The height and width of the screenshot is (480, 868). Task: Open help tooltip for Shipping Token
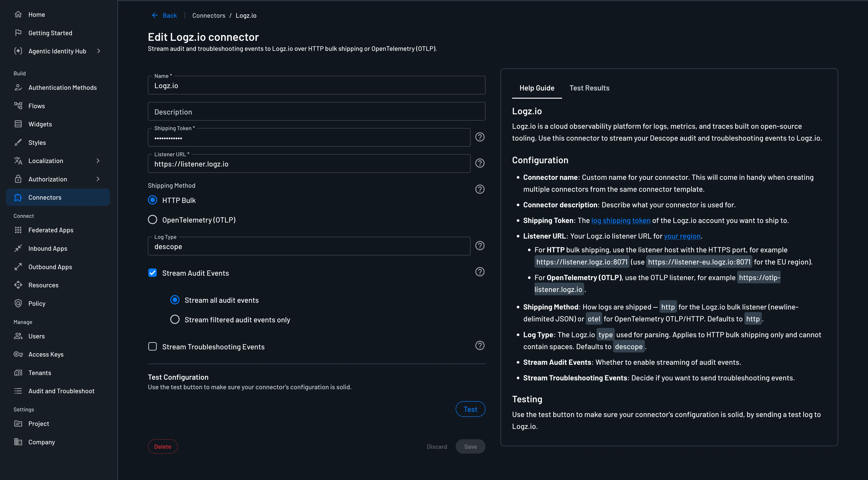pos(480,137)
